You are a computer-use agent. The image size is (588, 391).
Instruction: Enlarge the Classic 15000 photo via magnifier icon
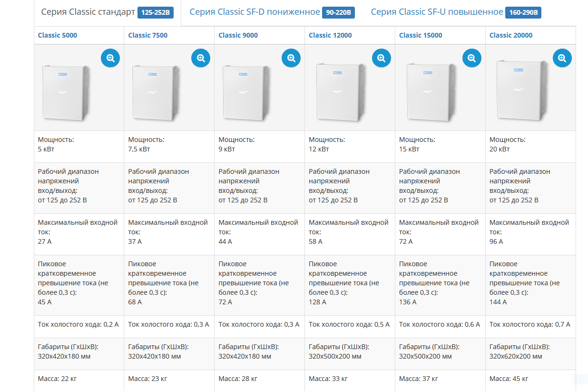click(x=471, y=58)
